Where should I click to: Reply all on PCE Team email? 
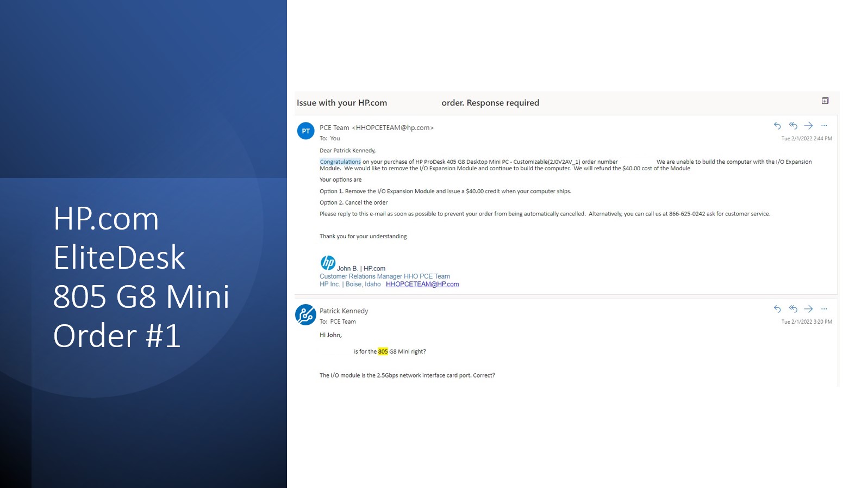793,126
